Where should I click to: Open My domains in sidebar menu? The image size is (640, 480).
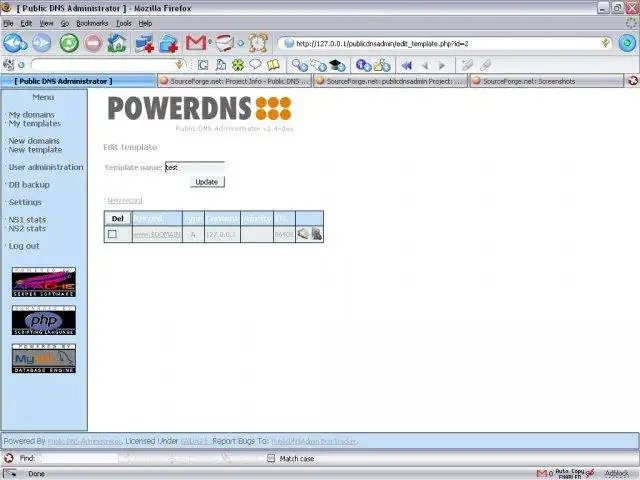pos(31,115)
